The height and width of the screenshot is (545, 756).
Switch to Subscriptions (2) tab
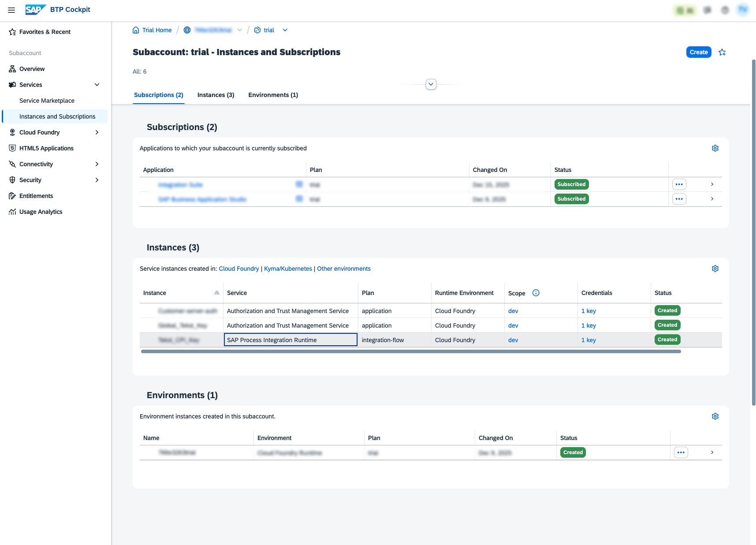click(x=159, y=95)
